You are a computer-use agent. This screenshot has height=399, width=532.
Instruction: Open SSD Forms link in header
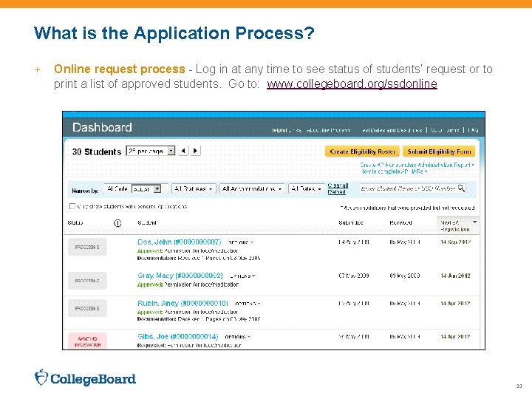click(445, 130)
